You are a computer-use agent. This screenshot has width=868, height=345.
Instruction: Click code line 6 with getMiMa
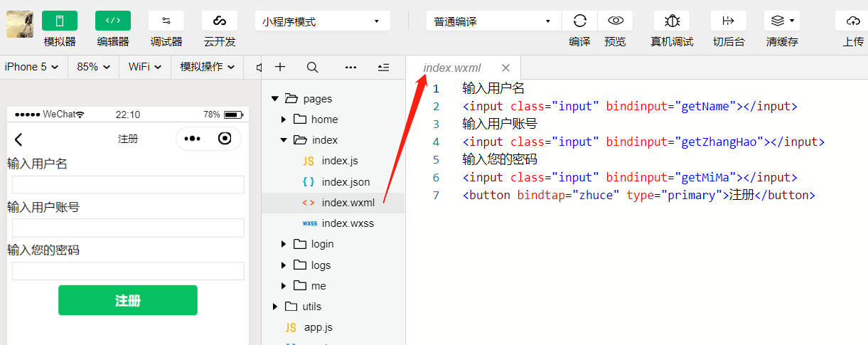pos(630,177)
